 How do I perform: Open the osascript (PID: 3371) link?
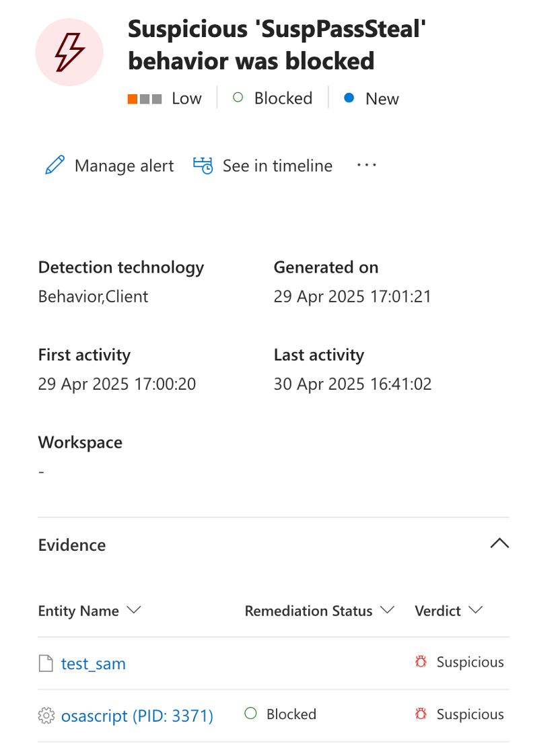coord(137,716)
